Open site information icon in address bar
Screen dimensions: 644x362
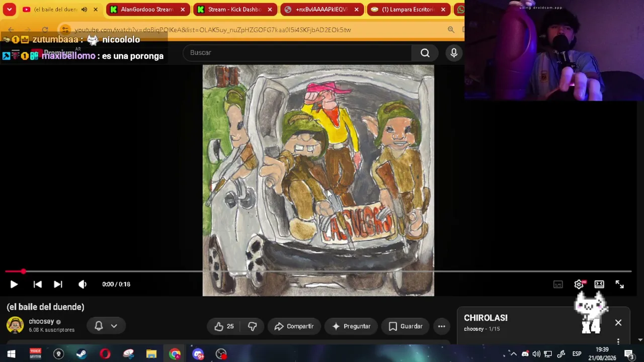tap(65, 30)
